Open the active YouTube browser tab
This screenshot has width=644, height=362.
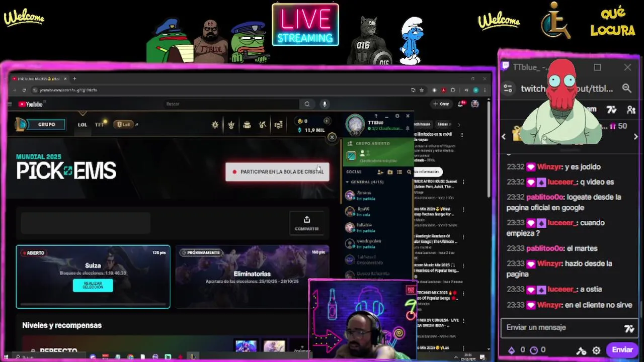coord(39,79)
